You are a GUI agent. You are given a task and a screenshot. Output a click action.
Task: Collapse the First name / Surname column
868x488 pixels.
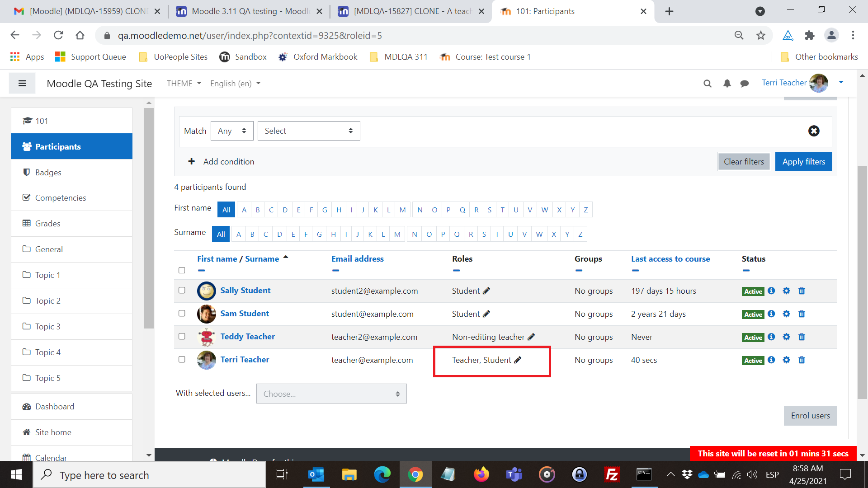point(201,271)
